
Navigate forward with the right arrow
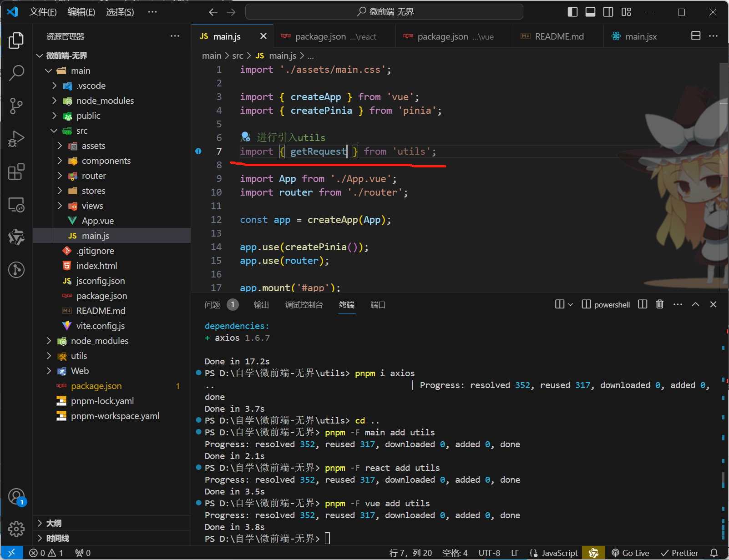231,12
